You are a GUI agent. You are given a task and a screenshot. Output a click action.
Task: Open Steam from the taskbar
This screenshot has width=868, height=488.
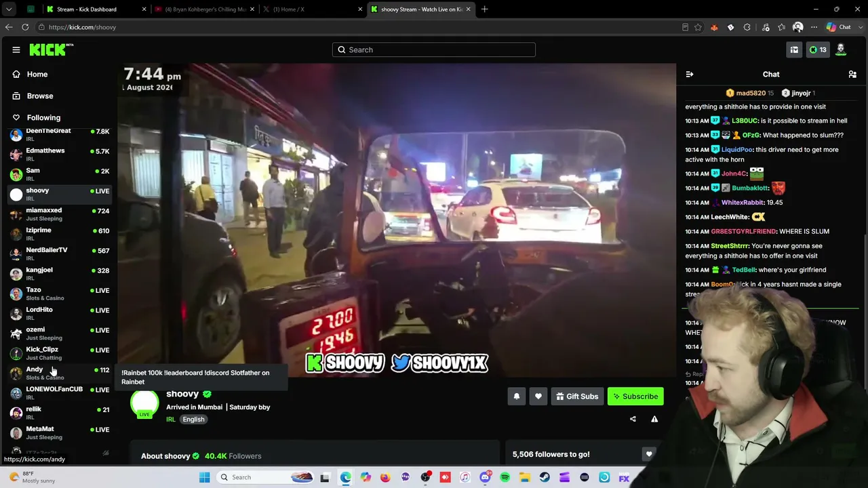(545, 477)
